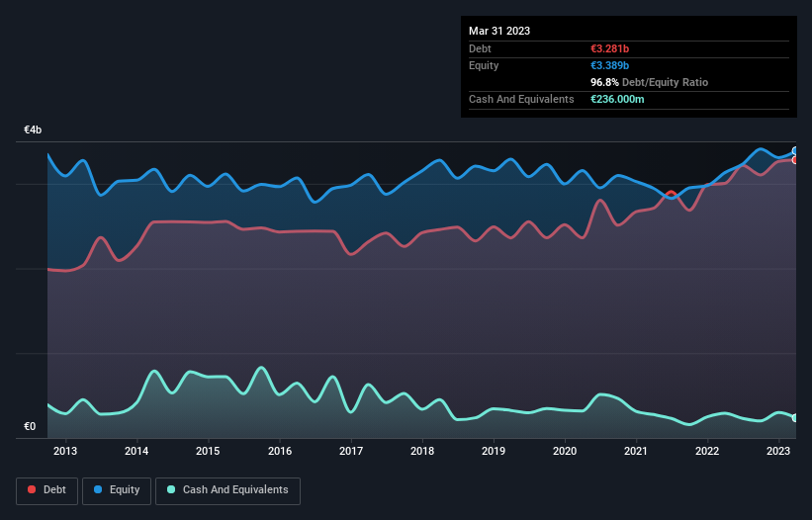812x520 pixels.
Task: Click the teal Cash legend dot
Action: (171, 489)
